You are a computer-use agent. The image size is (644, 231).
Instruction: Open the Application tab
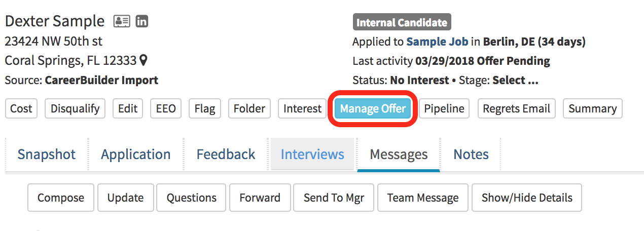coord(136,155)
